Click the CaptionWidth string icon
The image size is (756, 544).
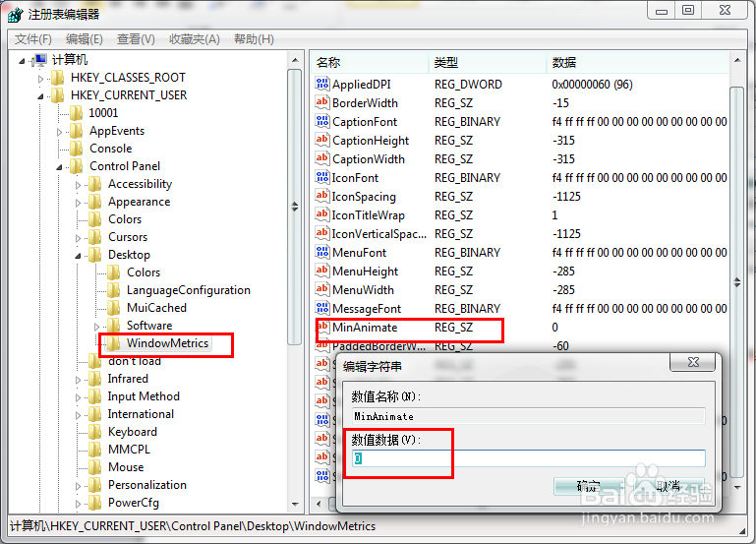(x=322, y=158)
